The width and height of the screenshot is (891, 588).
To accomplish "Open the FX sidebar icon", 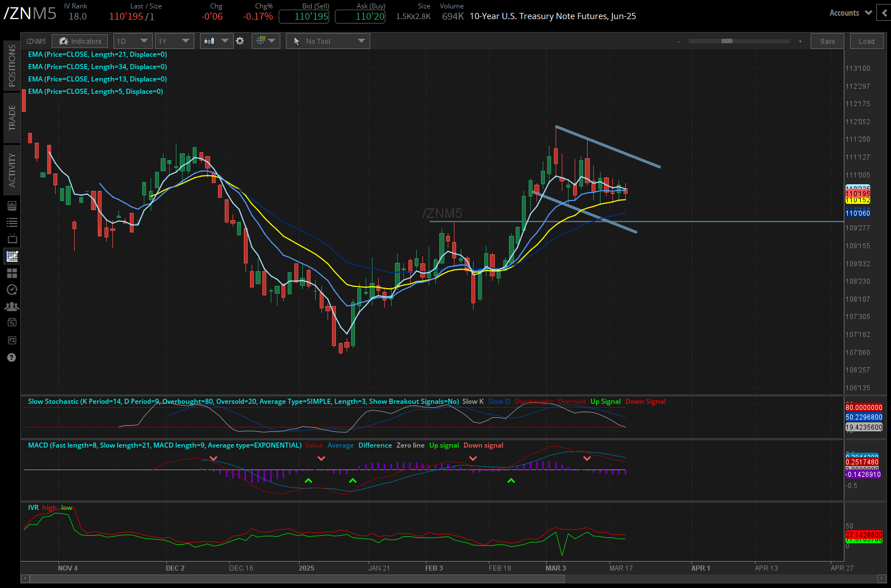I will point(12,340).
